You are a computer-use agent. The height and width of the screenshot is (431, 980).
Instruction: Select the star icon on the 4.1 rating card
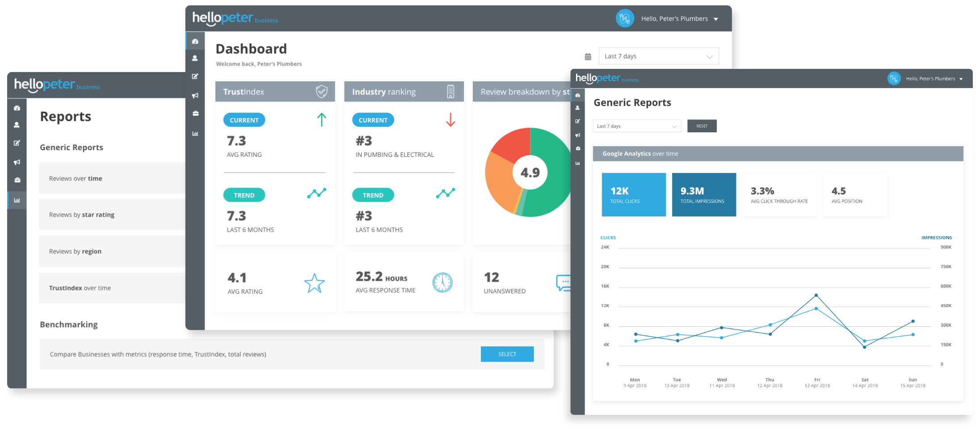(x=314, y=283)
